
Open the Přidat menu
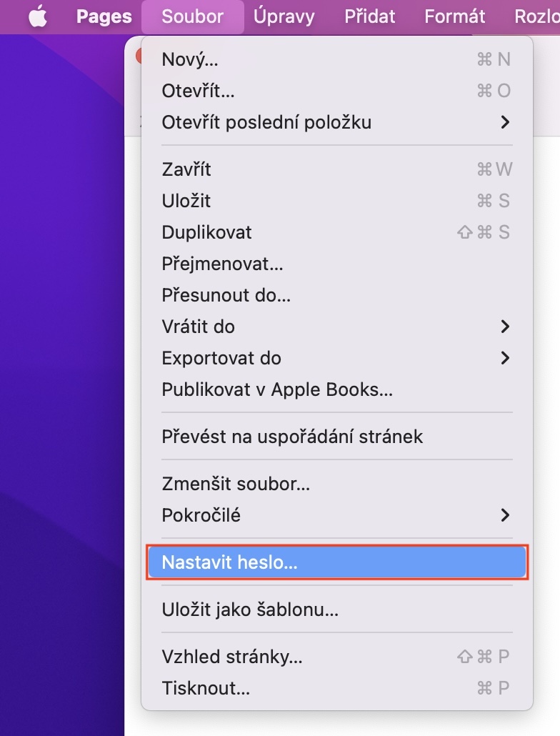coord(369,17)
